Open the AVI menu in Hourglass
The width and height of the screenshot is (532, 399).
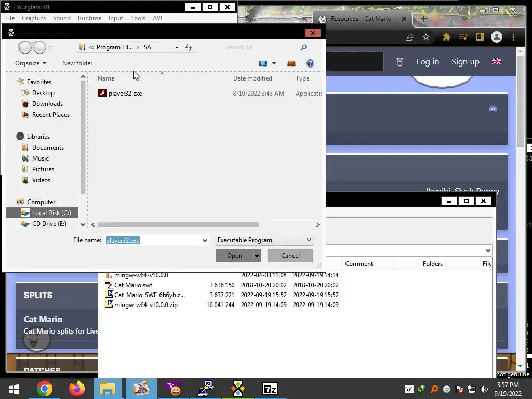pos(157,18)
